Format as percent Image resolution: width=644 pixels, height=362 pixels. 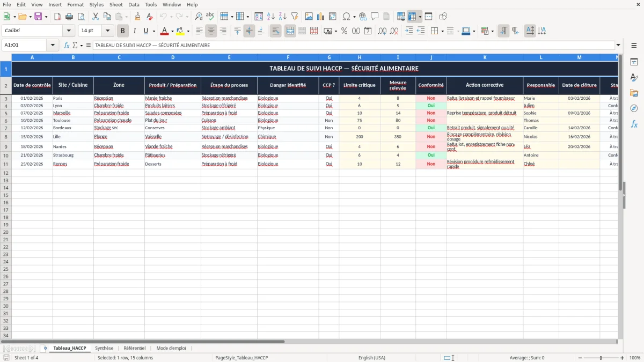coord(344,31)
